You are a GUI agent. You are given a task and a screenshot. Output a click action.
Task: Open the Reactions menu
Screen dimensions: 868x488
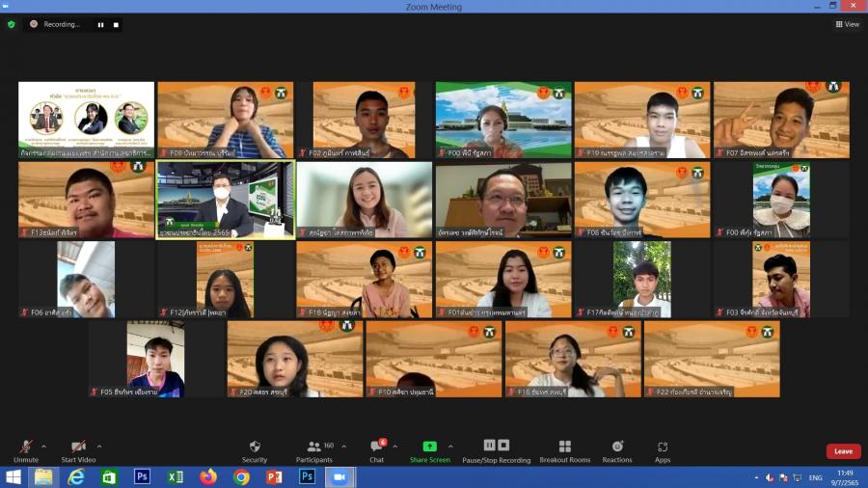click(618, 450)
